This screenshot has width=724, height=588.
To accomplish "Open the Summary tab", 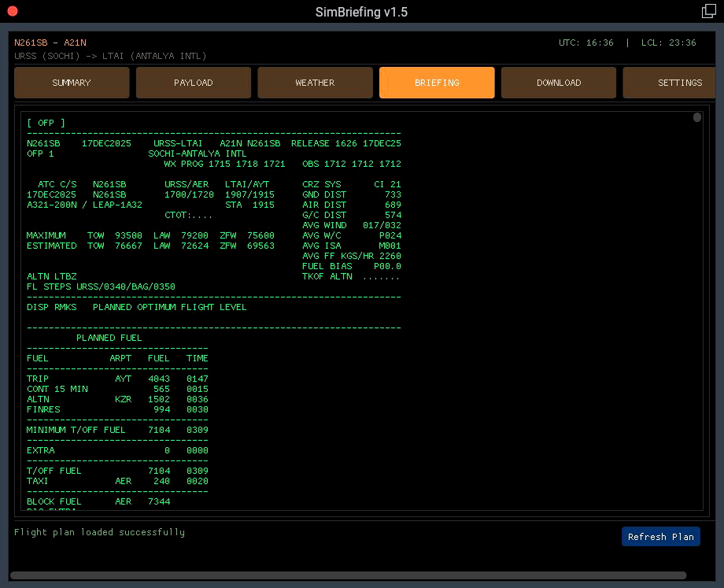I will [x=71, y=82].
